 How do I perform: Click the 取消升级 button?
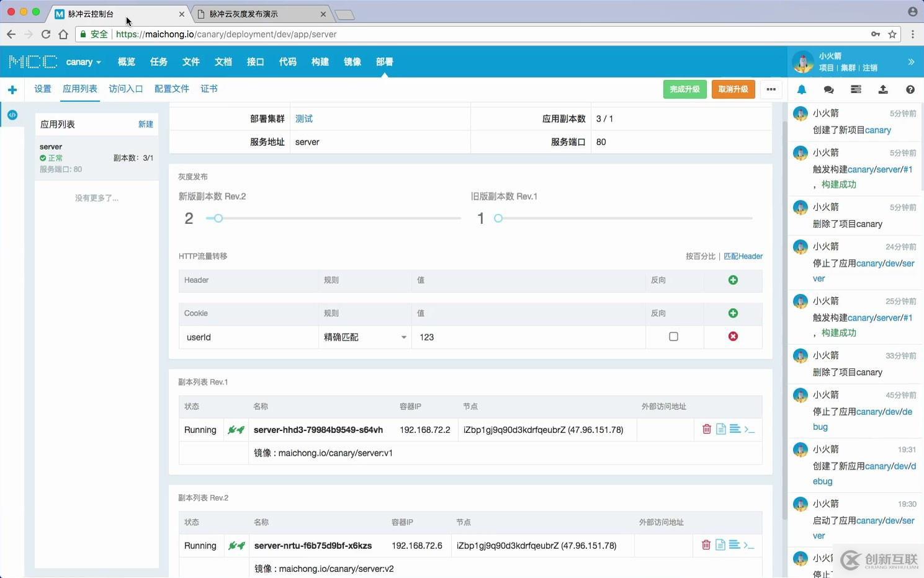tap(733, 89)
